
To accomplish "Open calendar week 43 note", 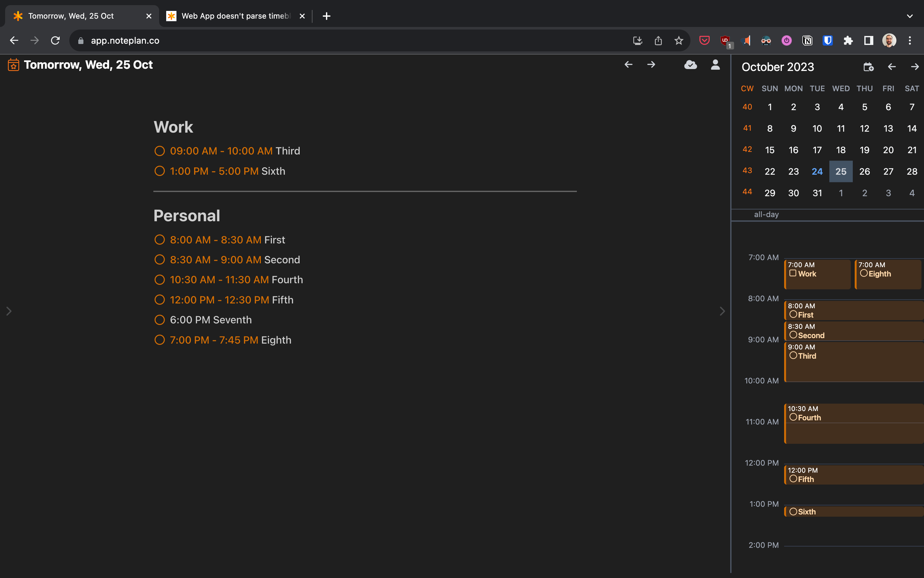I will (747, 171).
